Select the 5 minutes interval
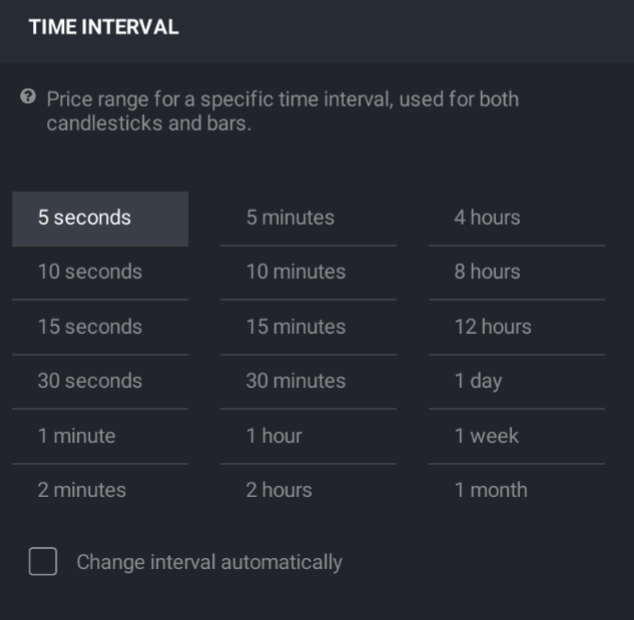Screen dimensions: 634x620 click(309, 219)
